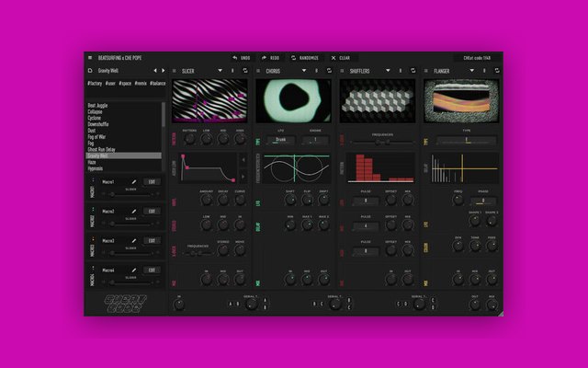Select the Hypnosis preset

(x=96, y=168)
